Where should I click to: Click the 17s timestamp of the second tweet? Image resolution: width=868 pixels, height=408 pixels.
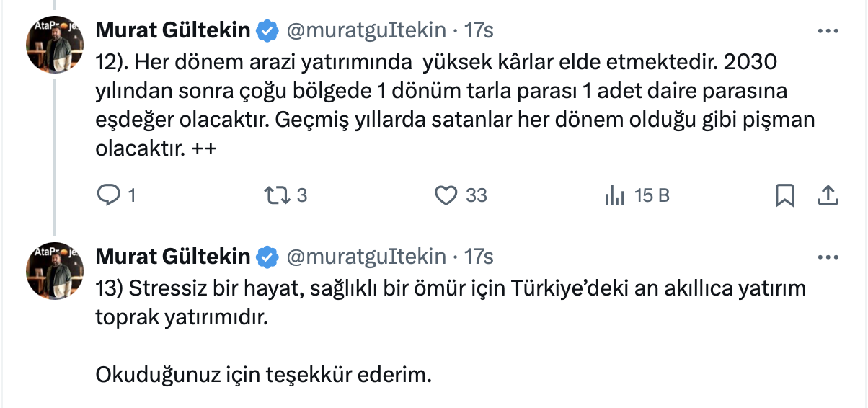[x=479, y=257]
